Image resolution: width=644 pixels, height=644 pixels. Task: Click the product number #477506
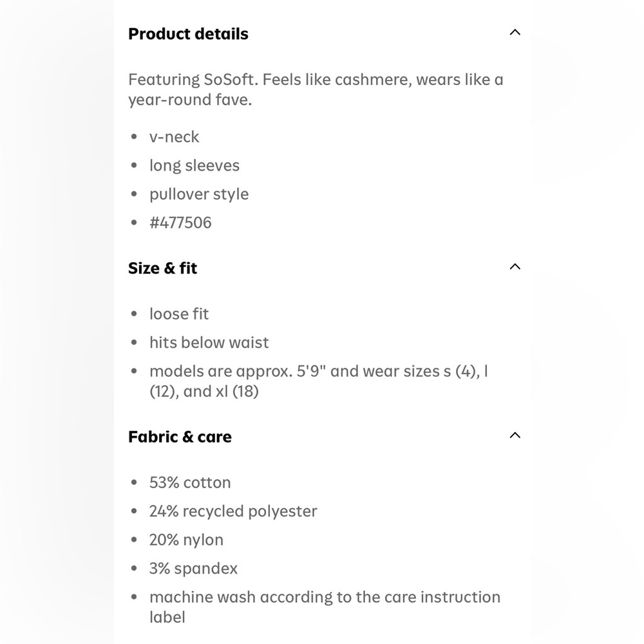[180, 223]
